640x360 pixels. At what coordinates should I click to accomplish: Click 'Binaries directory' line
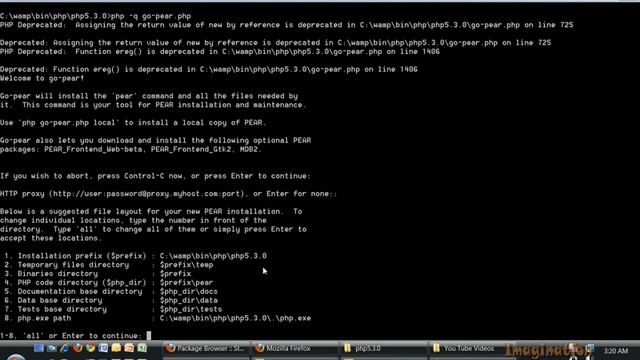coord(98,274)
